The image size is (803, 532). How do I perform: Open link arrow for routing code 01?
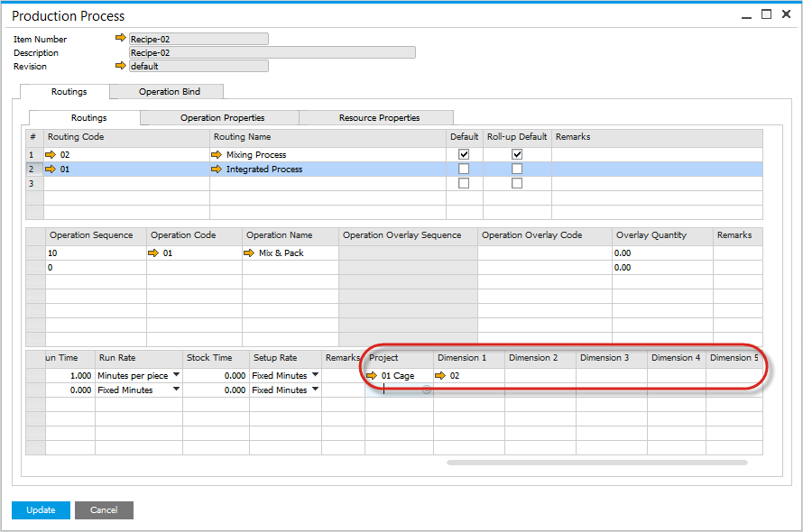click(51, 170)
